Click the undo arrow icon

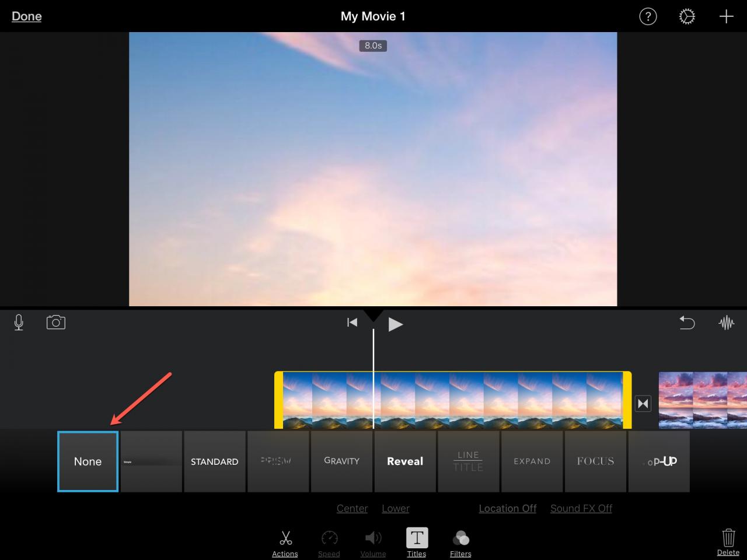pos(687,322)
